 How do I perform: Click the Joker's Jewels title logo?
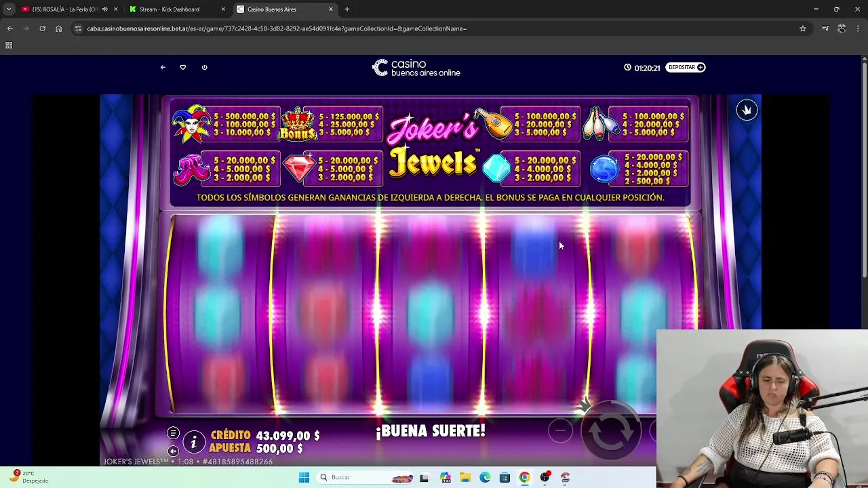coord(433,146)
